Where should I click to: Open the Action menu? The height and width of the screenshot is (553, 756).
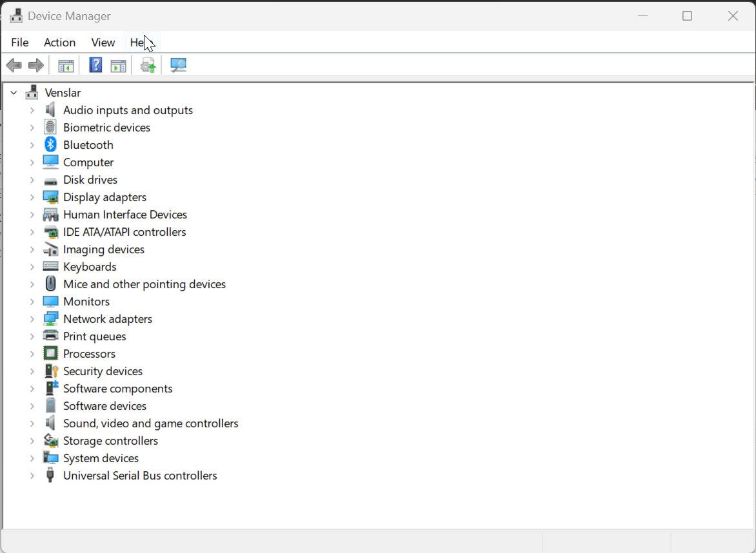pos(59,43)
